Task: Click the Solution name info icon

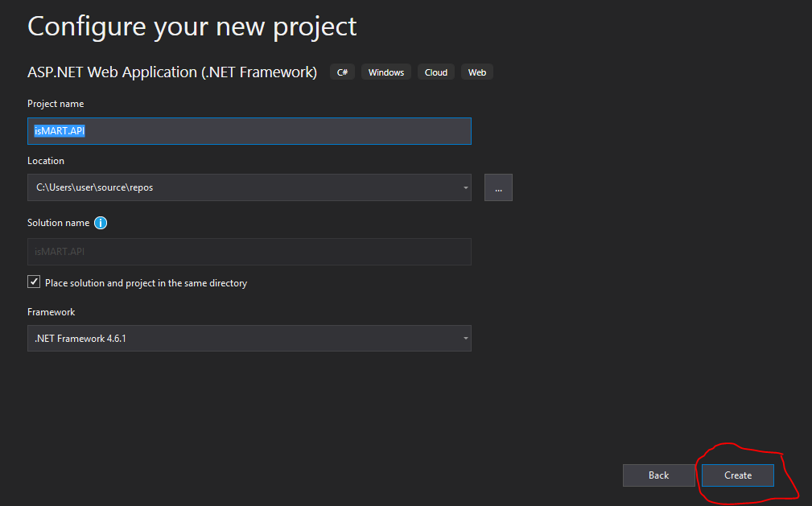Action: click(101, 223)
